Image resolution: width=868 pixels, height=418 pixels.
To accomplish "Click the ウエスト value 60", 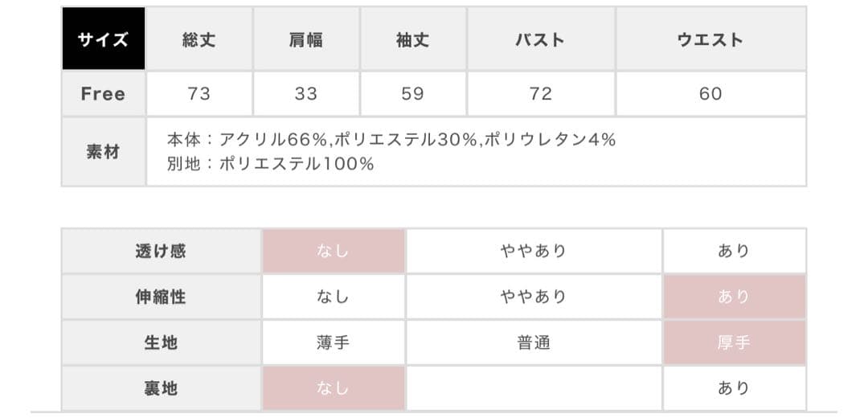I will coord(710,93).
